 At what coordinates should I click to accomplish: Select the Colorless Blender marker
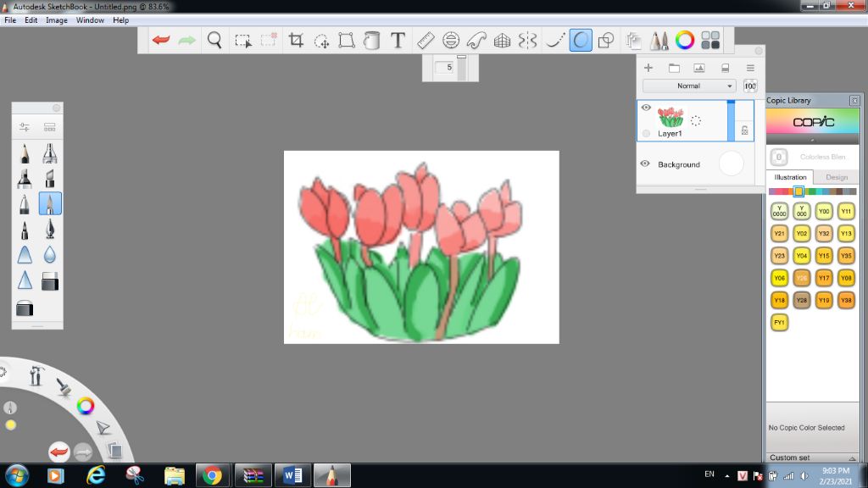click(x=779, y=157)
